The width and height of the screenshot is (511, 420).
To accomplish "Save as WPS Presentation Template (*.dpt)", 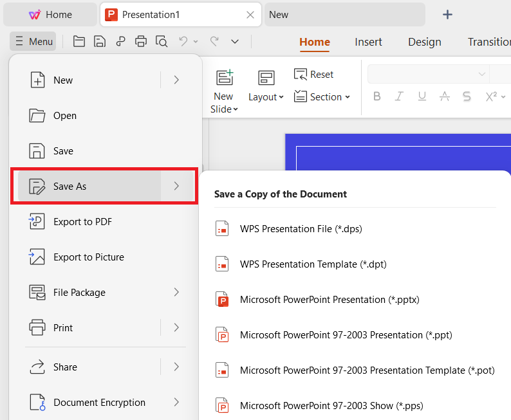I will (355, 264).
